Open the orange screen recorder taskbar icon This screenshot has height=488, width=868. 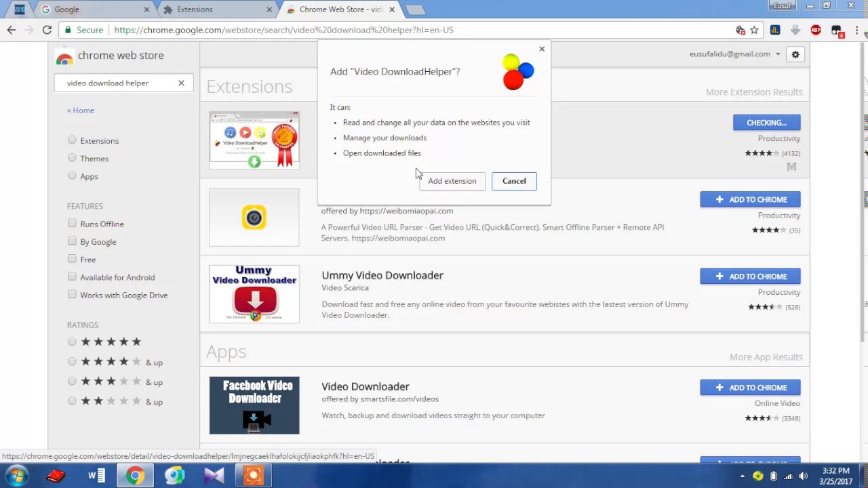(x=253, y=476)
